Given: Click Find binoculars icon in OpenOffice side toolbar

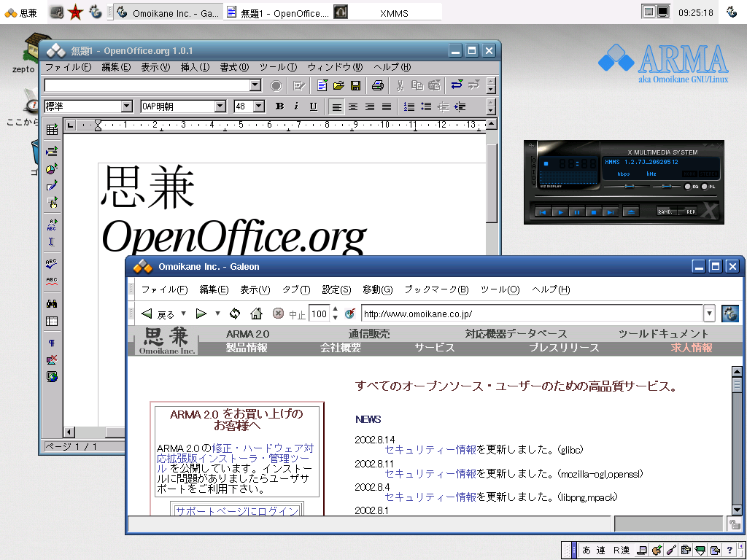Looking at the screenshot, I should coord(52,304).
